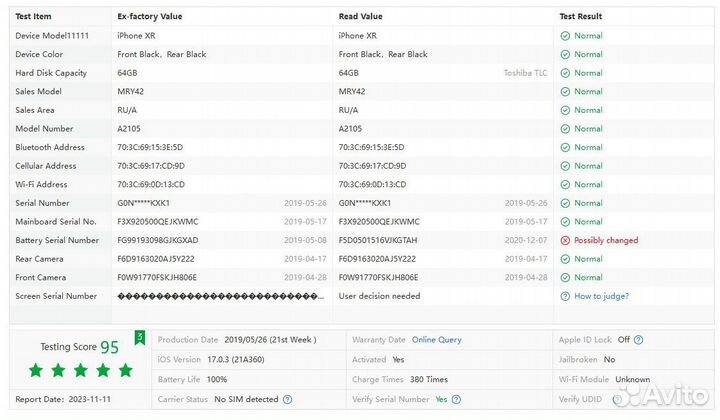This screenshot has width=720, height=420.
Task: Select read Wi-Fi address 70:3C:69:0D:13:CD
Action: point(372,185)
